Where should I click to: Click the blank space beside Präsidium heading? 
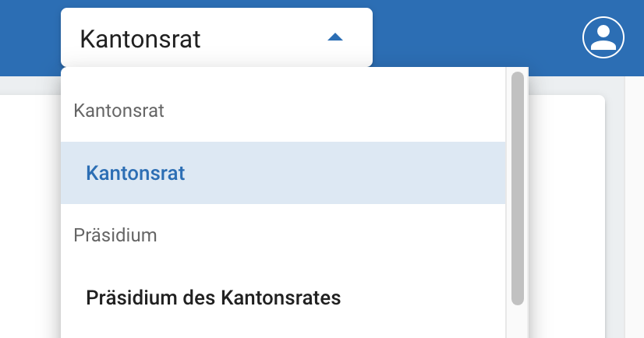[x=327, y=235]
